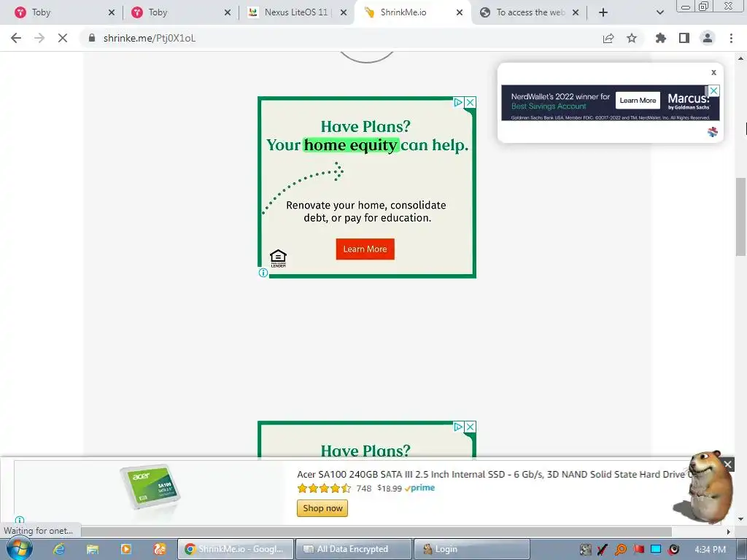Image resolution: width=747 pixels, height=560 pixels.
Task: Expand the tab search dropdown
Action: click(x=659, y=12)
